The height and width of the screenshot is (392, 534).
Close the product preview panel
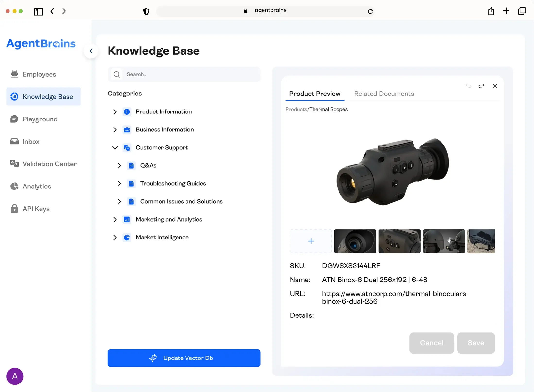pos(495,86)
